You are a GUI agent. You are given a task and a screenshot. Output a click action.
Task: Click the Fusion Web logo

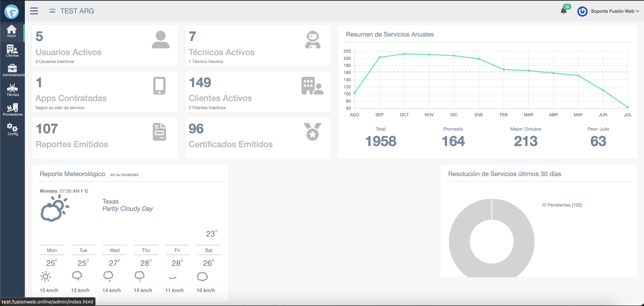[x=11, y=11]
